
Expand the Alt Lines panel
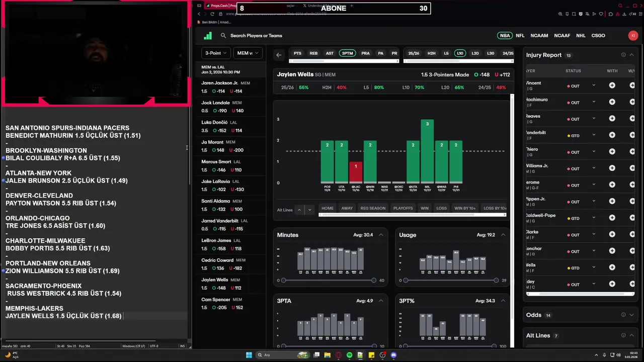(631, 335)
